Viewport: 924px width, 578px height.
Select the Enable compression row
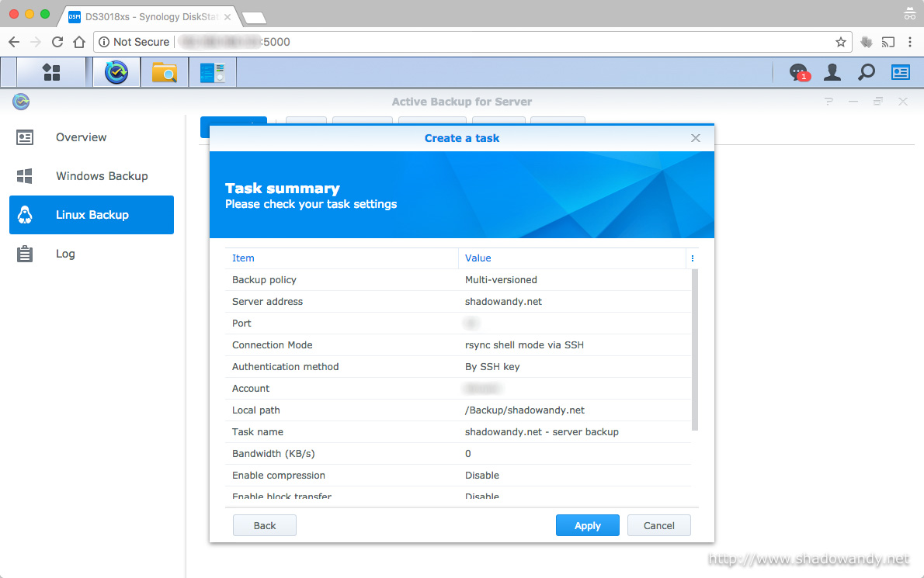pyautogui.click(x=458, y=476)
